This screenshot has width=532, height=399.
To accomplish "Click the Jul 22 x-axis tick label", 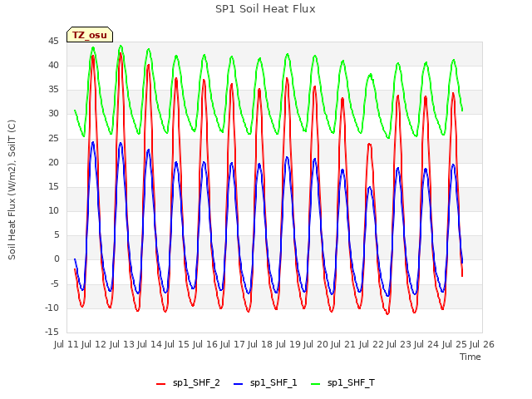I will (372, 344).
